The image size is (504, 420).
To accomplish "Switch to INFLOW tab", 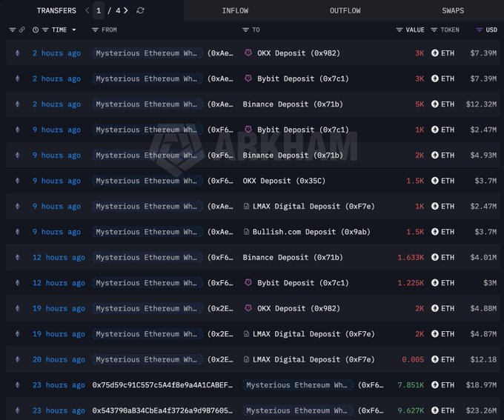I will [x=235, y=10].
